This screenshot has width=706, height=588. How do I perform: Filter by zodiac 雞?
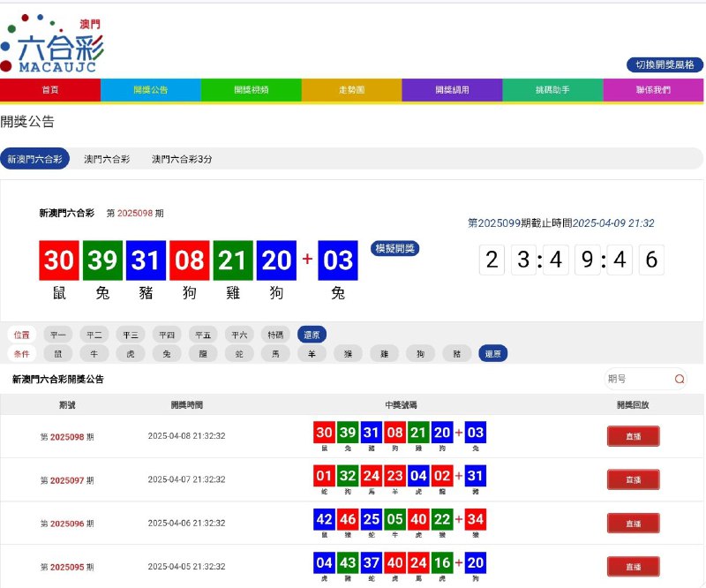tap(384, 354)
